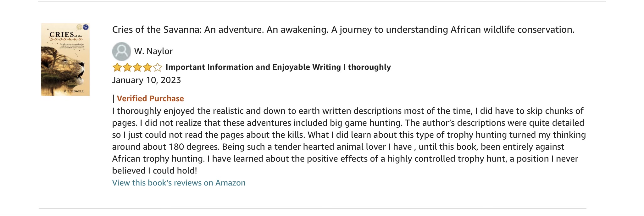
Task: Click the review's last line 'believed I could hold!'
Action: pyautogui.click(x=154, y=171)
